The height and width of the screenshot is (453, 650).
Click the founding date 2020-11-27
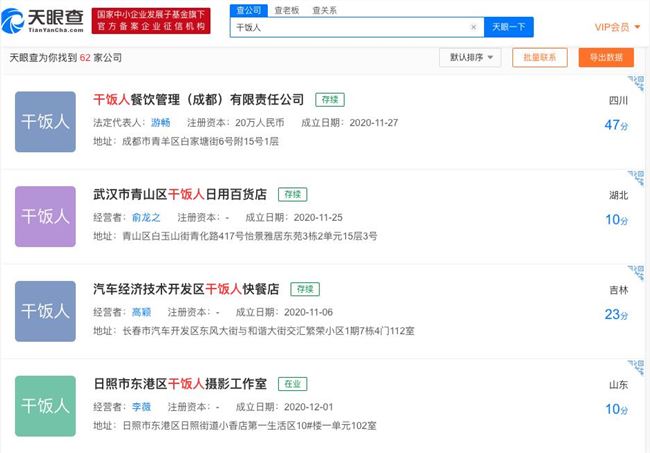tap(374, 123)
